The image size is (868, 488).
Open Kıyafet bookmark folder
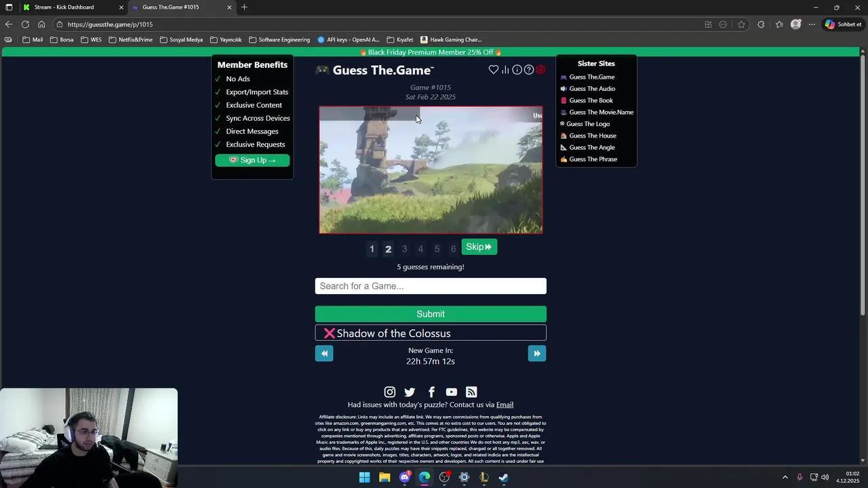pos(400,40)
